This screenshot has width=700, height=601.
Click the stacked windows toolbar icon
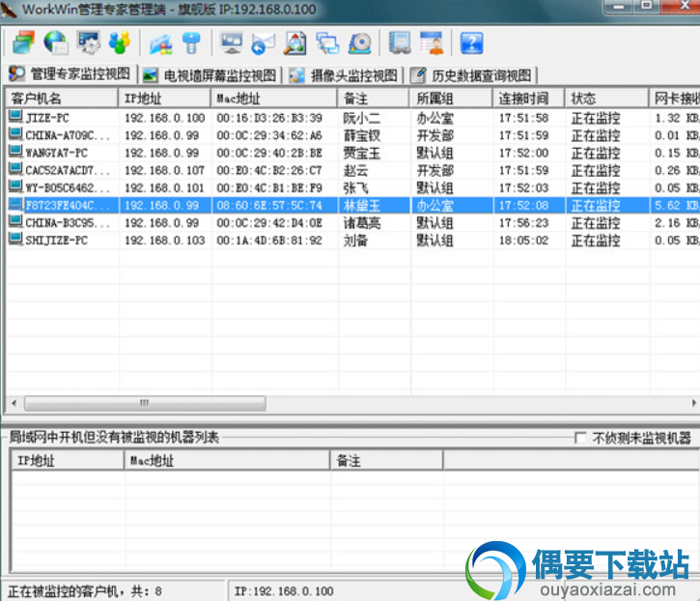tap(23, 43)
